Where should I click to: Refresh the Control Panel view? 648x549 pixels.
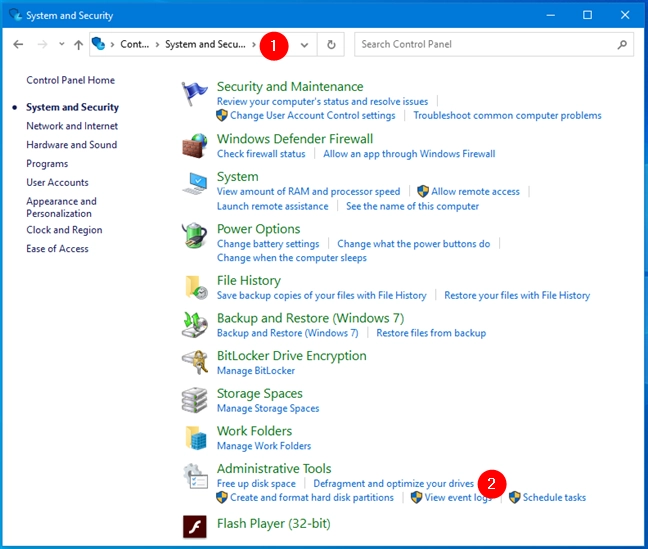[x=331, y=44]
